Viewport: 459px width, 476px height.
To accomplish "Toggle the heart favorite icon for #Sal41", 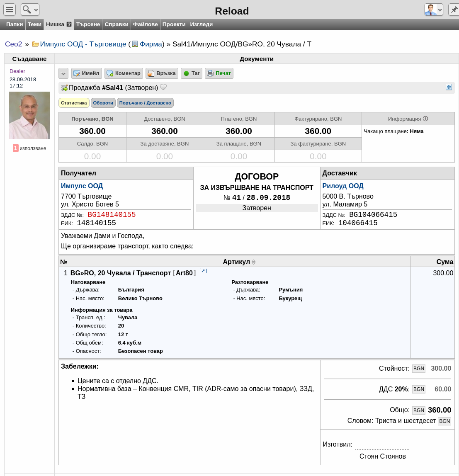I will [x=163, y=87].
